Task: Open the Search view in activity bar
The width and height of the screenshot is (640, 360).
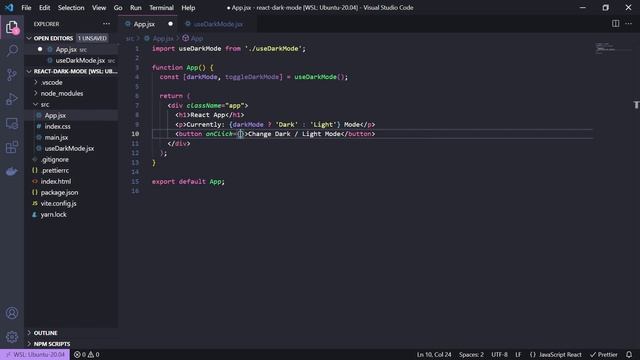Action: click(x=12, y=51)
